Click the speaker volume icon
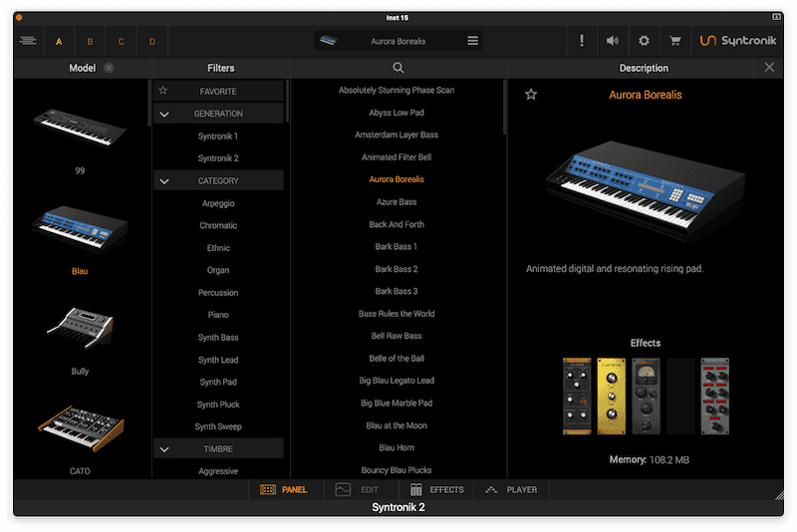The image size is (797, 532). (x=613, y=41)
